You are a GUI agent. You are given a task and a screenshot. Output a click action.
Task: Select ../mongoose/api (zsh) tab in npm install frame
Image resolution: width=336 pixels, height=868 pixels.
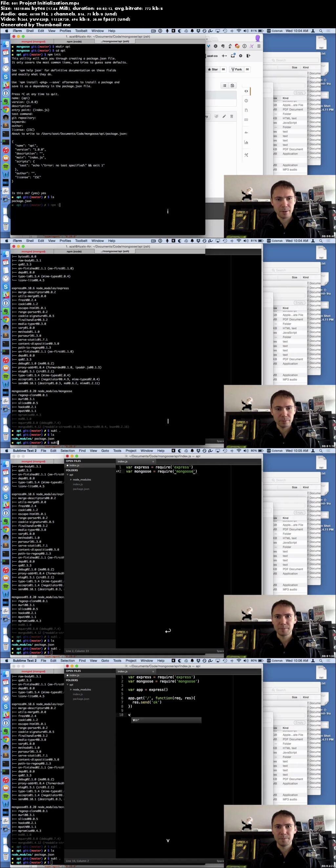[x=115, y=251]
